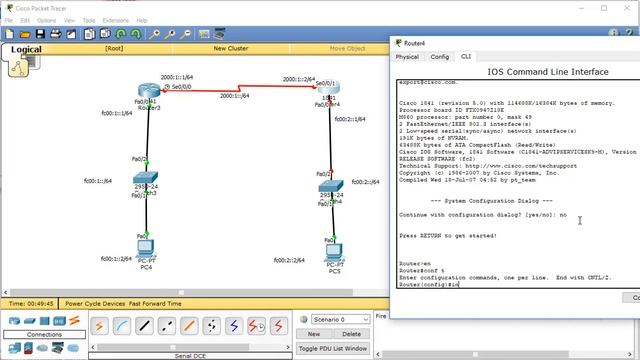This screenshot has width=640, height=360.
Task: Select the Switches device category icon
Action: click(x=29, y=321)
